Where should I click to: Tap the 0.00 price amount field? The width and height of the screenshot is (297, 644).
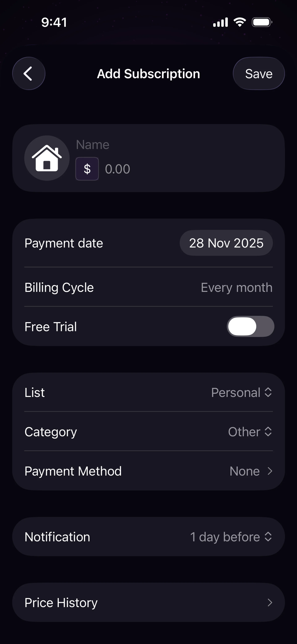[118, 169]
